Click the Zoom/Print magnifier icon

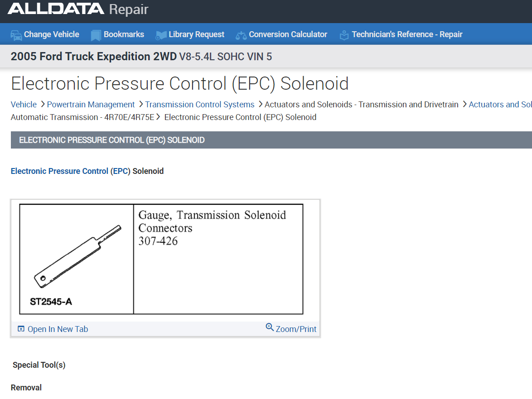click(270, 327)
